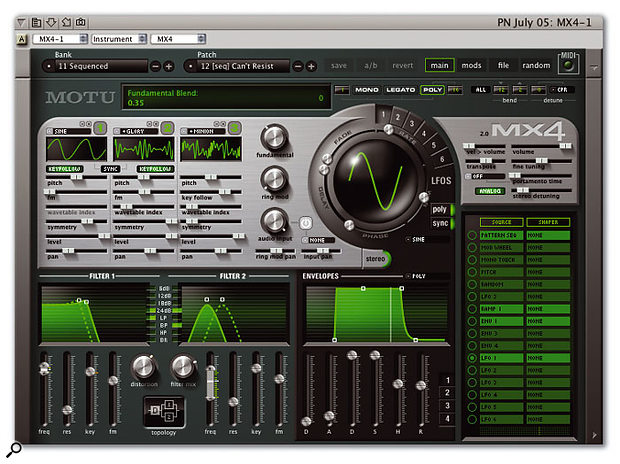This screenshot has width=620, height=464.
Task: Toggle the ANALOG button
Action: [490, 191]
